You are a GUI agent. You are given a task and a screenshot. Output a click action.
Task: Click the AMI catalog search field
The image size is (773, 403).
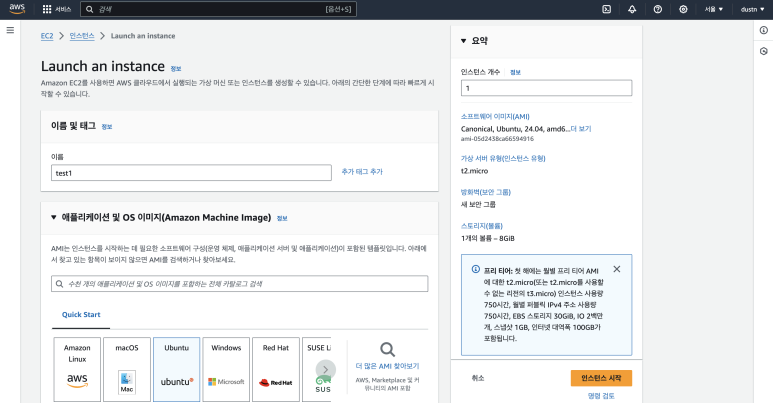click(240, 284)
